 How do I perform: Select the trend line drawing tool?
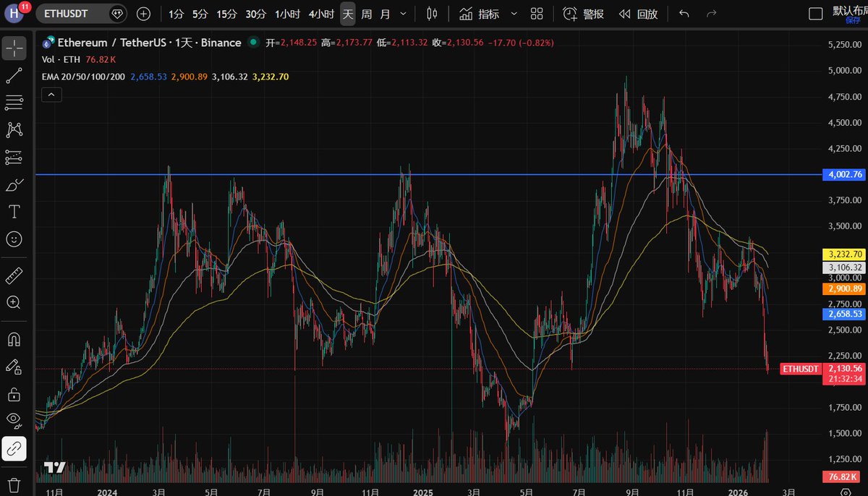[x=14, y=76]
